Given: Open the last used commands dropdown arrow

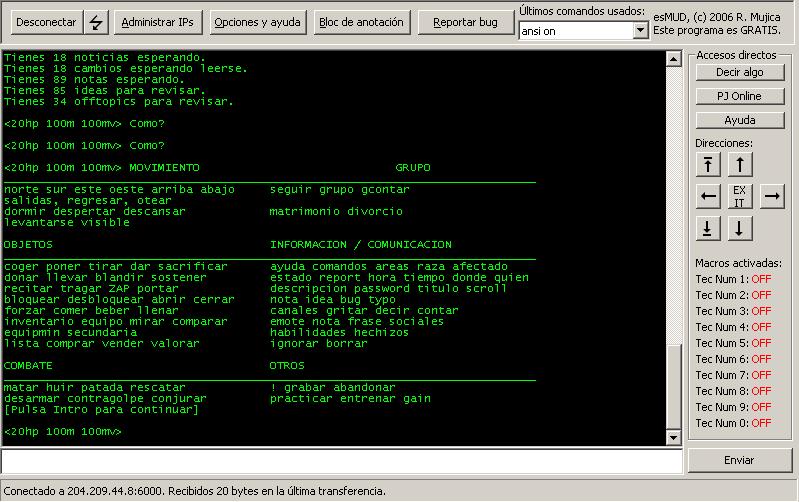Looking at the screenshot, I should pyautogui.click(x=640, y=31).
